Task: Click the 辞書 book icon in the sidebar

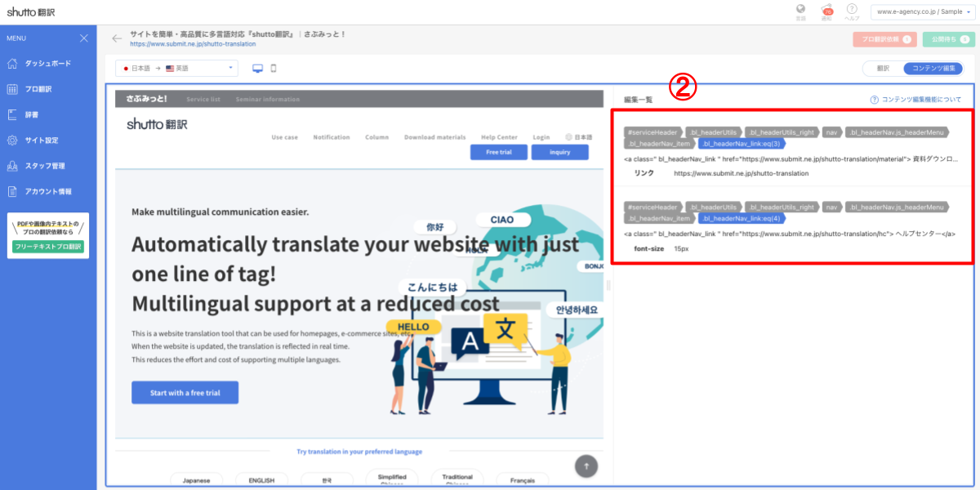Action: pos(12,114)
